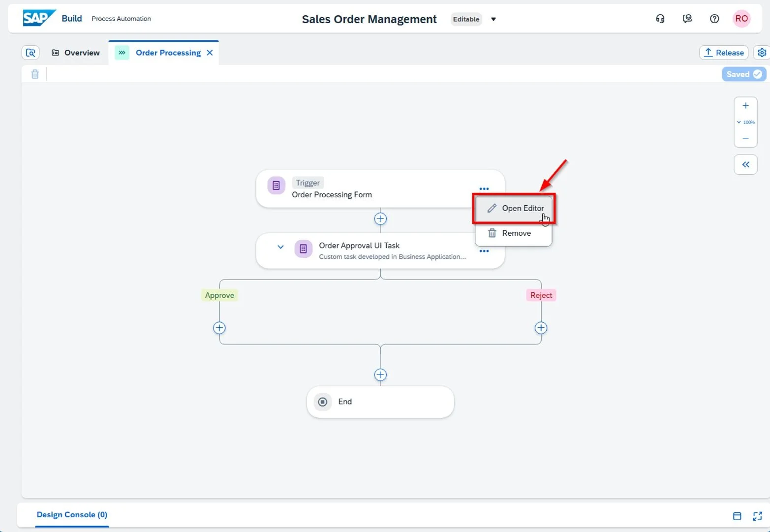Add step above the End node

pos(380,375)
